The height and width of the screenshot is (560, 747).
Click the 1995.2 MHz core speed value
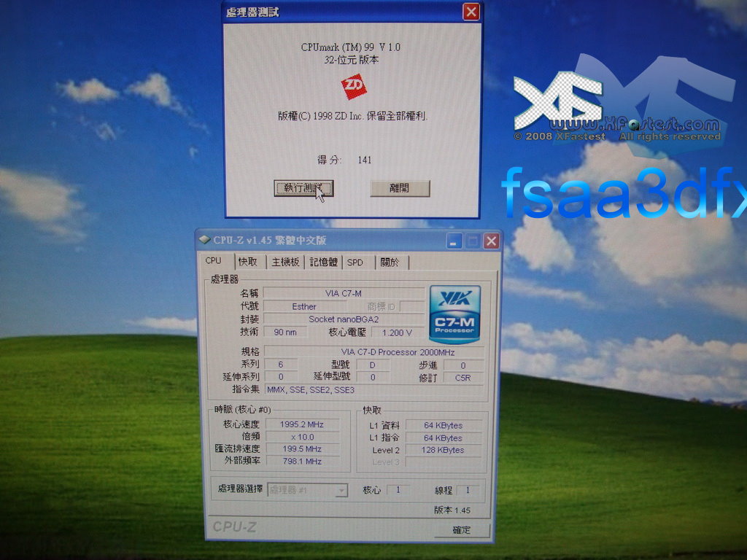coord(302,424)
